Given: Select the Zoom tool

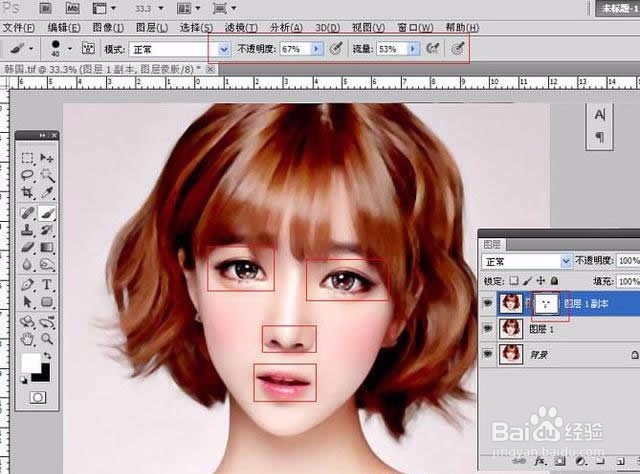Looking at the screenshot, I should (47, 338).
